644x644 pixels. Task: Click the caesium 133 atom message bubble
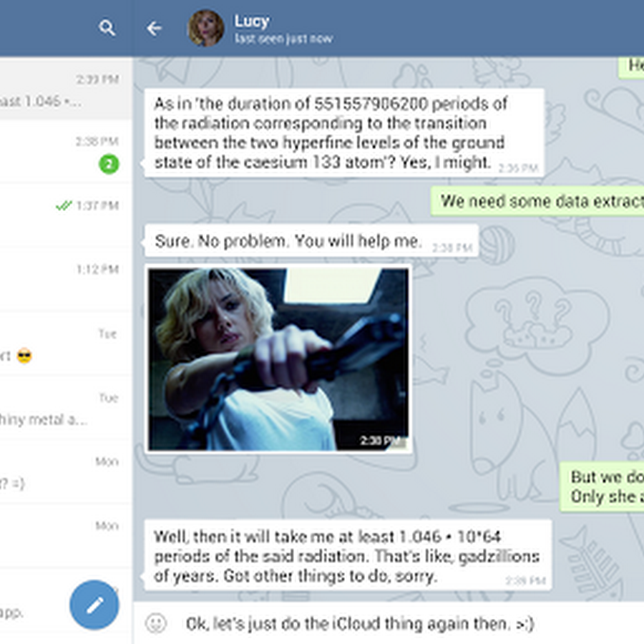[x=344, y=133]
